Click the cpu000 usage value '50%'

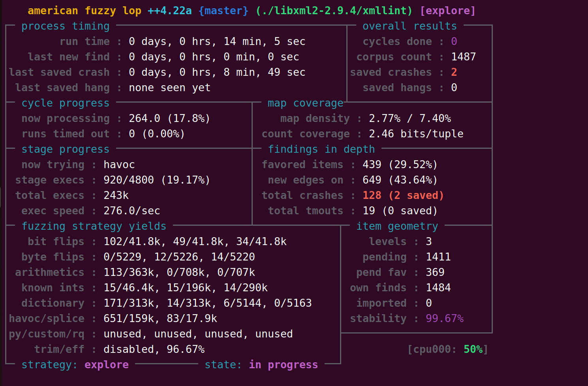click(473, 349)
